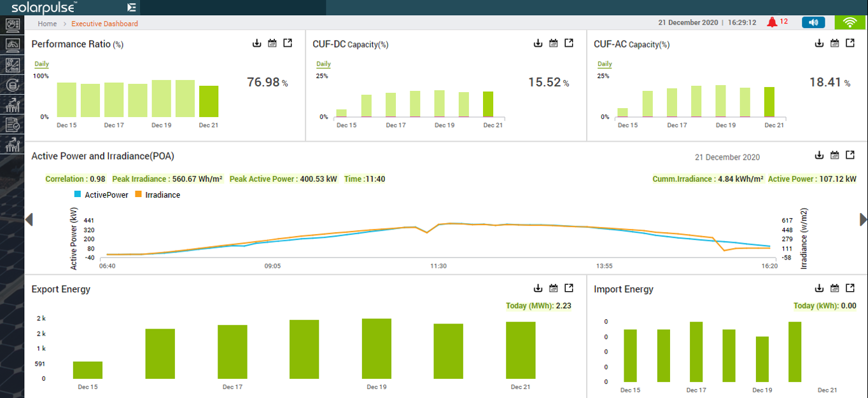Select the report summary icon in sidebar

(x=12, y=125)
